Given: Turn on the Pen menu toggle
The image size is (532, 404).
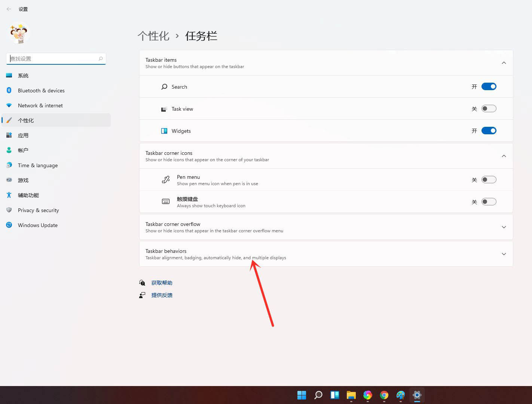Looking at the screenshot, I should (489, 180).
